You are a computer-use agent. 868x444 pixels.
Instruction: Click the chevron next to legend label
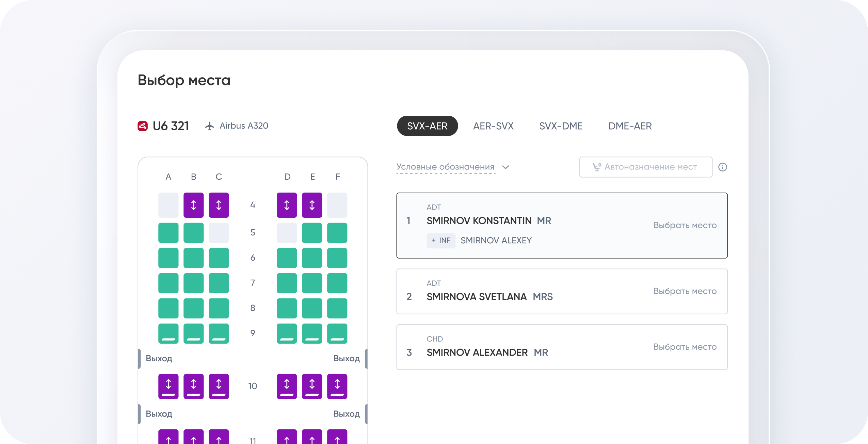tap(505, 167)
